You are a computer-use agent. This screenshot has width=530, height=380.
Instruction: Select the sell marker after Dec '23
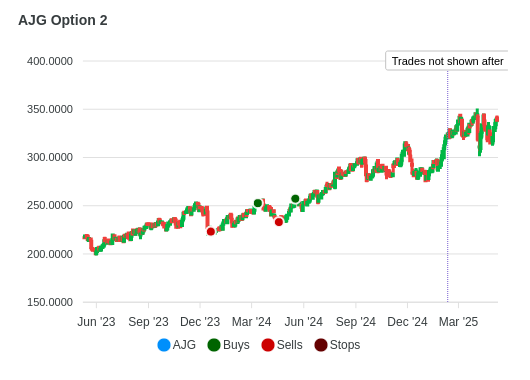pyautogui.click(x=211, y=232)
